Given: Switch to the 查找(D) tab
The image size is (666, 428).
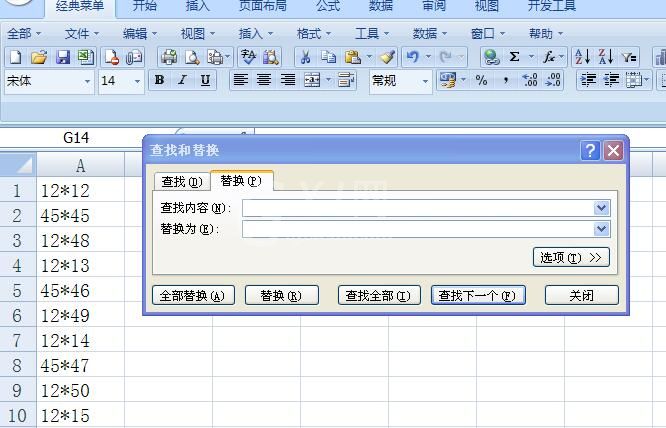Looking at the screenshot, I should (182, 182).
